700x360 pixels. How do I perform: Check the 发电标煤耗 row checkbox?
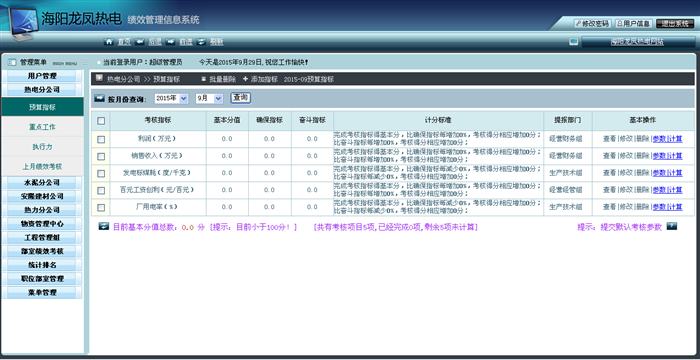click(x=101, y=173)
